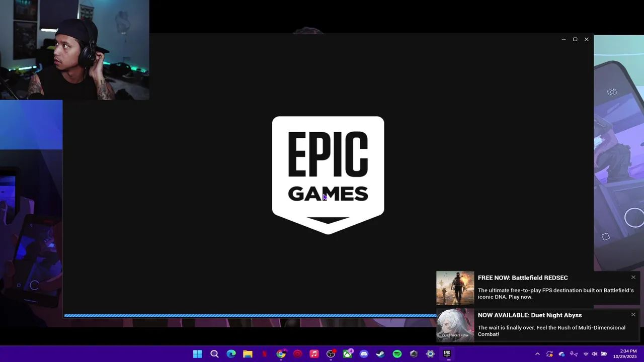The height and width of the screenshot is (362, 644).
Task: Open Windows Search from the taskbar
Action: tap(214, 354)
